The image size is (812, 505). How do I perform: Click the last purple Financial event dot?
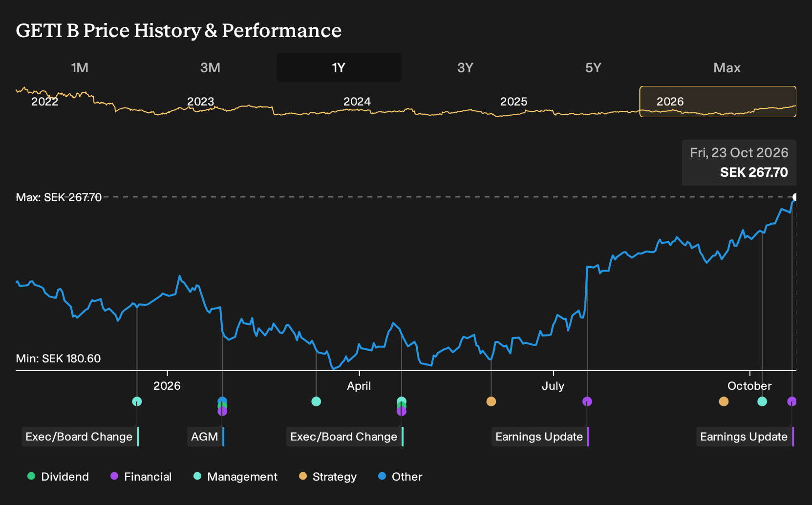(x=792, y=401)
